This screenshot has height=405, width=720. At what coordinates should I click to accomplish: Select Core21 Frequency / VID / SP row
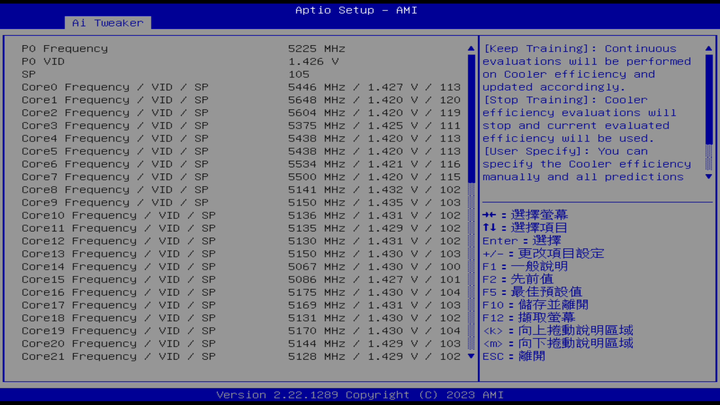click(241, 357)
